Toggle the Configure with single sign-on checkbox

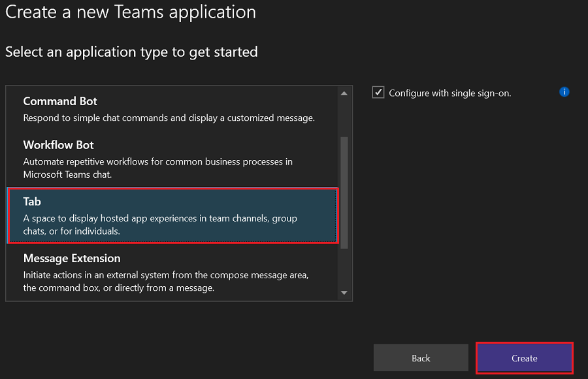(x=378, y=92)
